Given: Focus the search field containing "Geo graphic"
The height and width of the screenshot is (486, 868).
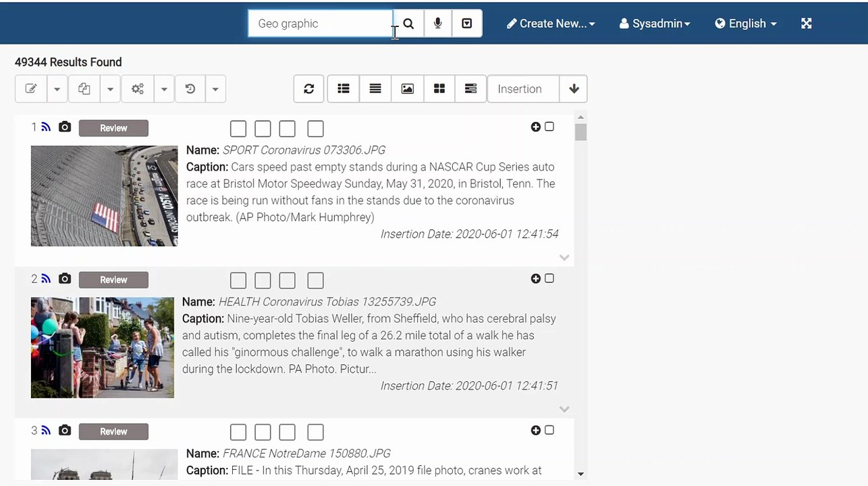Looking at the screenshot, I should point(320,24).
